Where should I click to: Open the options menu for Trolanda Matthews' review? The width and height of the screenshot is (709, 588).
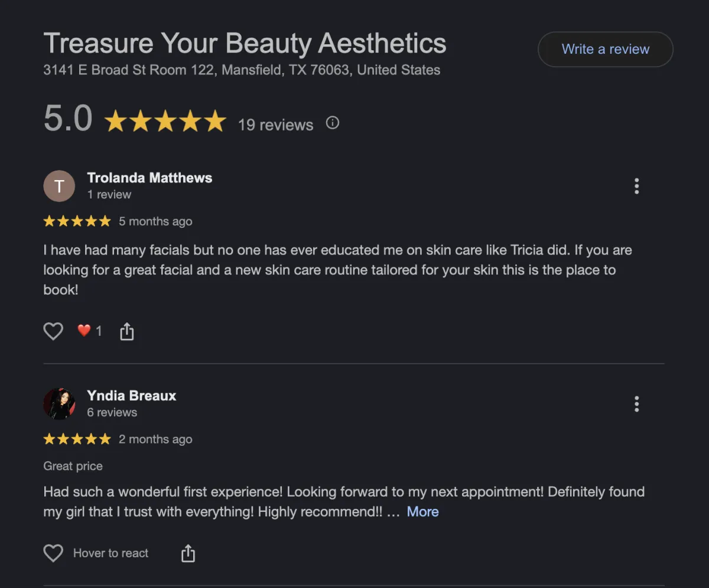point(636,186)
